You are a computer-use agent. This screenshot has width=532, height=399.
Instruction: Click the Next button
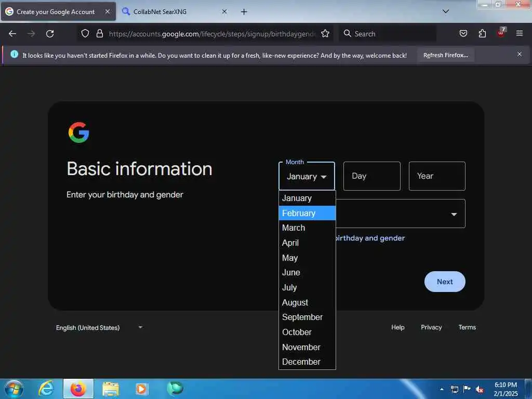click(445, 282)
